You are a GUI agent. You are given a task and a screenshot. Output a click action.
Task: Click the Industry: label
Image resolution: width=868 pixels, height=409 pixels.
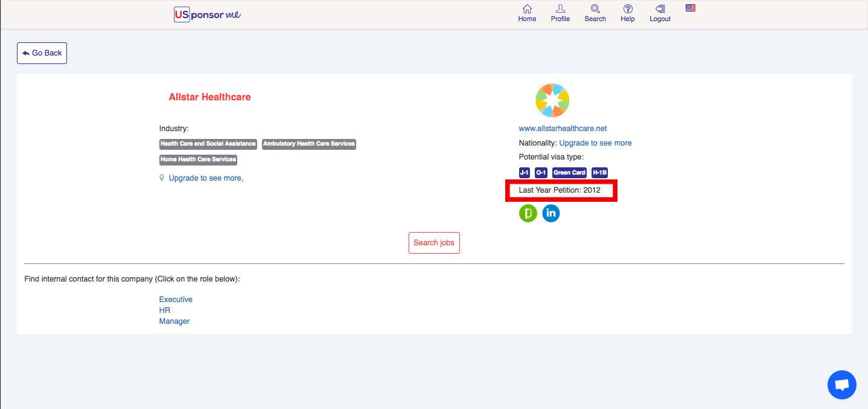tap(174, 129)
